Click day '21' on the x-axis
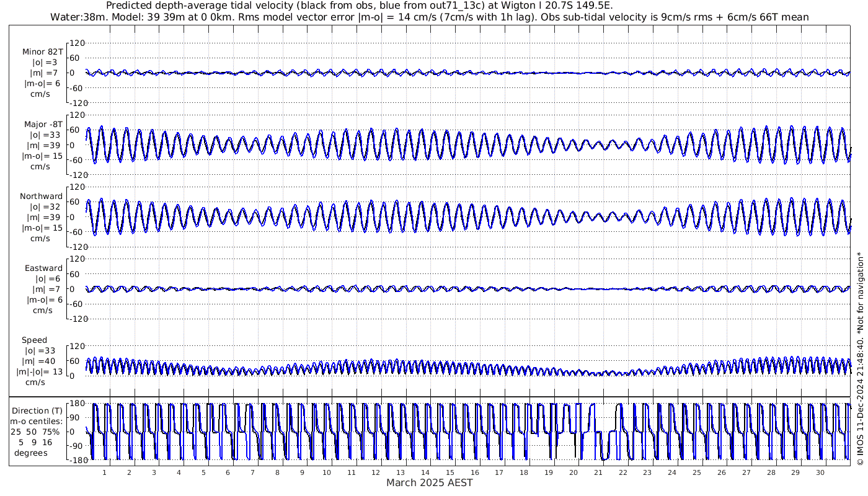The image size is (868, 496). pos(598,472)
